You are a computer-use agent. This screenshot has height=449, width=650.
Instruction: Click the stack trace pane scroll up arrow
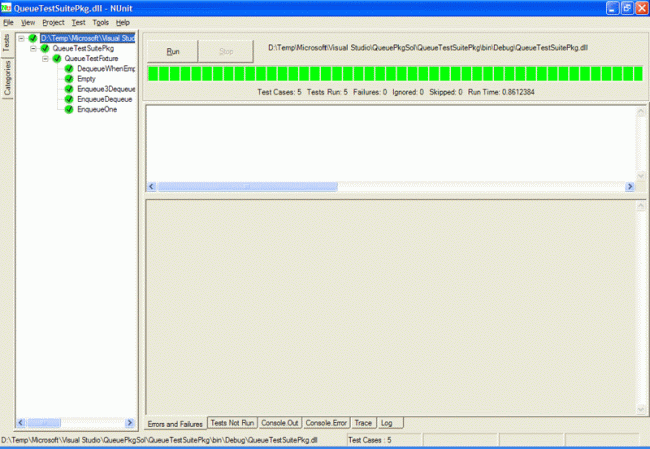point(640,206)
